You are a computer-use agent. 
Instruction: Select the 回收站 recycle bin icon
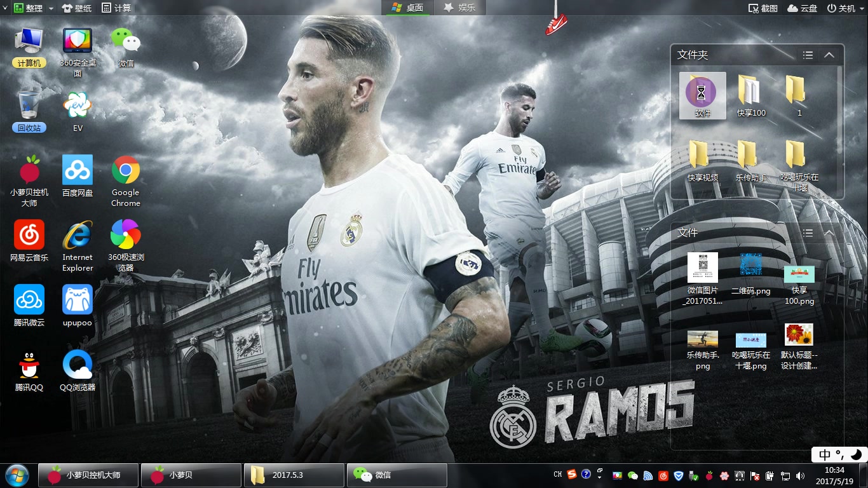tap(29, 111)
